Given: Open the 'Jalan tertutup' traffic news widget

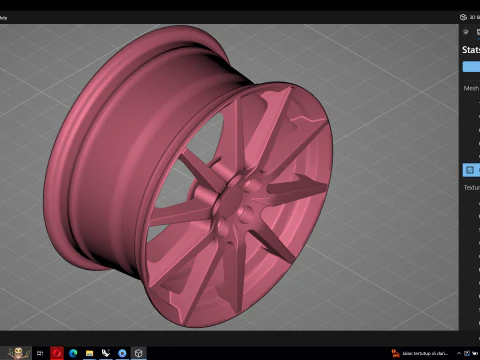Looking at the screenshot, I should click(421, 353).
